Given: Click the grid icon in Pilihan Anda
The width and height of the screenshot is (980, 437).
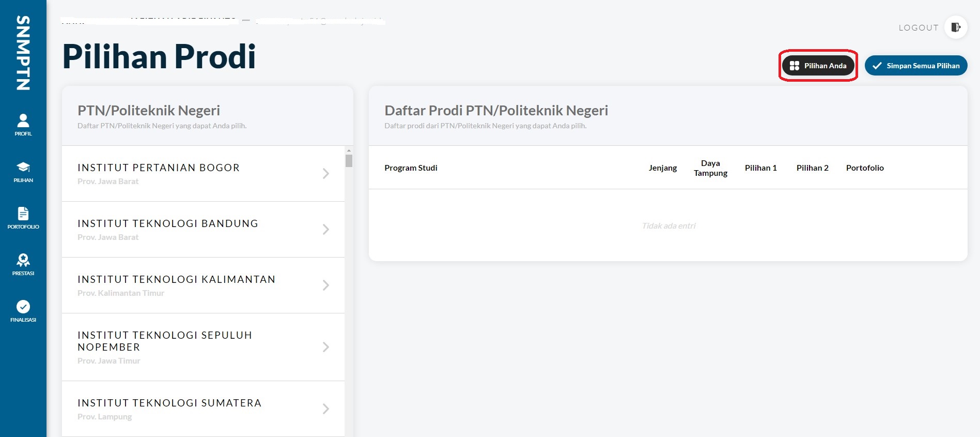Looking at the screenshot, I should point(795,66).
